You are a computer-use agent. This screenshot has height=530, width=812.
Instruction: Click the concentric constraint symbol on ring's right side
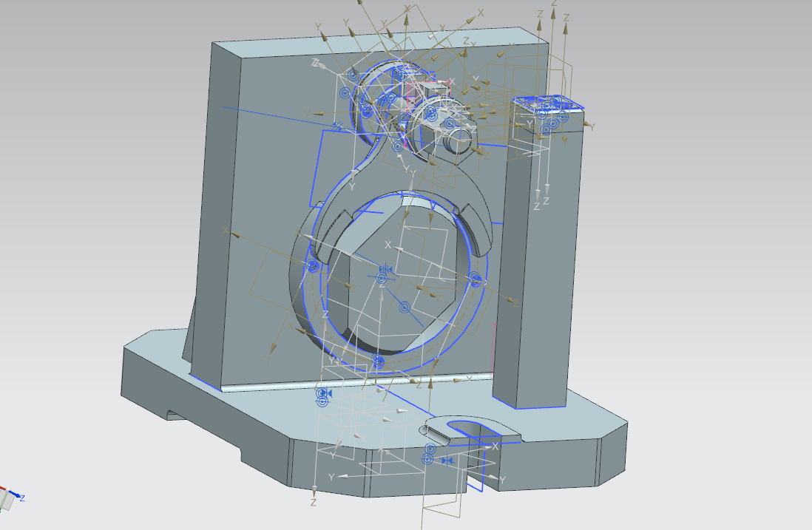pyautogui.click(x=475, y=279)
